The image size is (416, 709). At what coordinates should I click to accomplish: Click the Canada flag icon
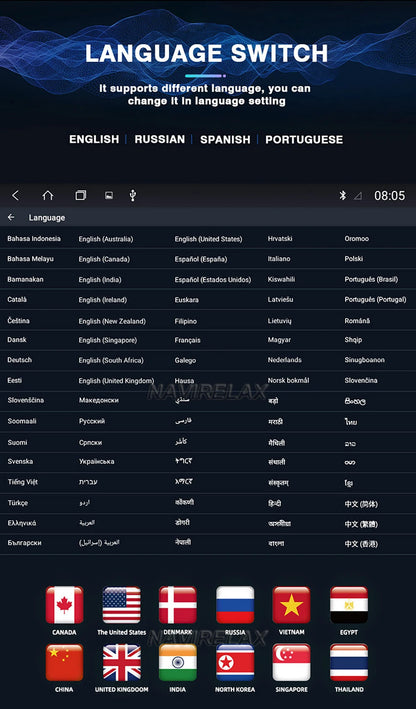[x=64, y=605]
